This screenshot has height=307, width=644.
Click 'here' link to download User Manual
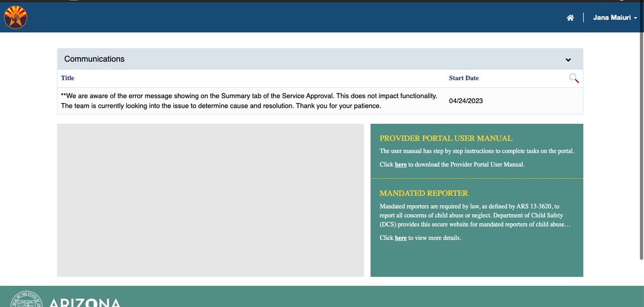[x=400, y=165]
